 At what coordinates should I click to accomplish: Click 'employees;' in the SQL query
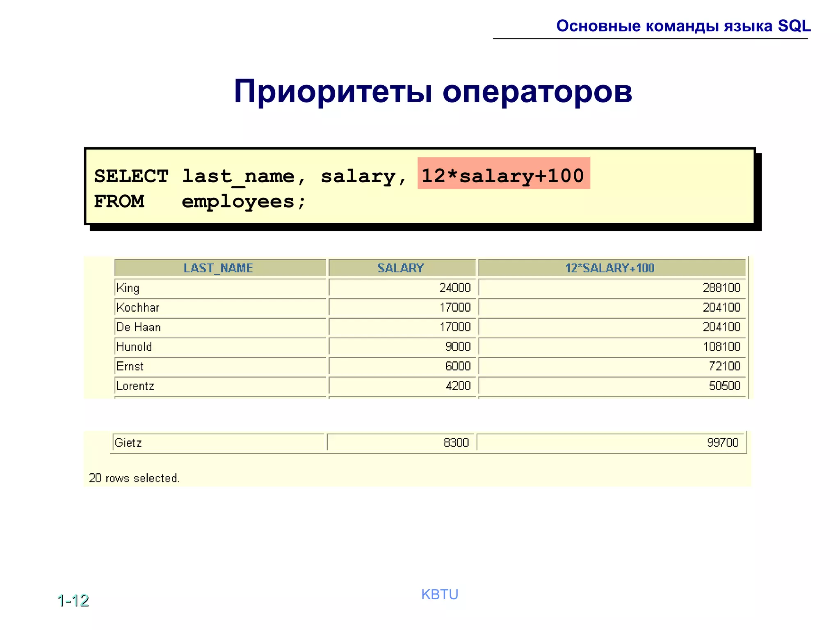point(244,202)
